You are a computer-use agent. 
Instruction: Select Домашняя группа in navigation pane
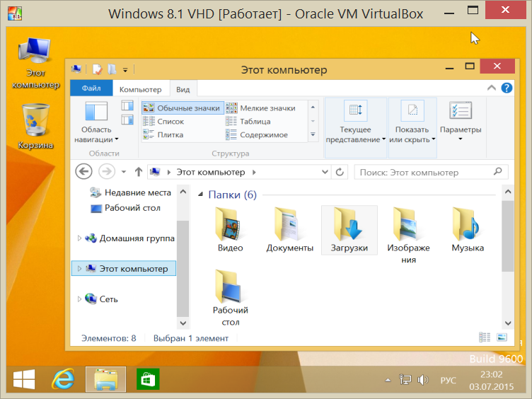(130, 238)
